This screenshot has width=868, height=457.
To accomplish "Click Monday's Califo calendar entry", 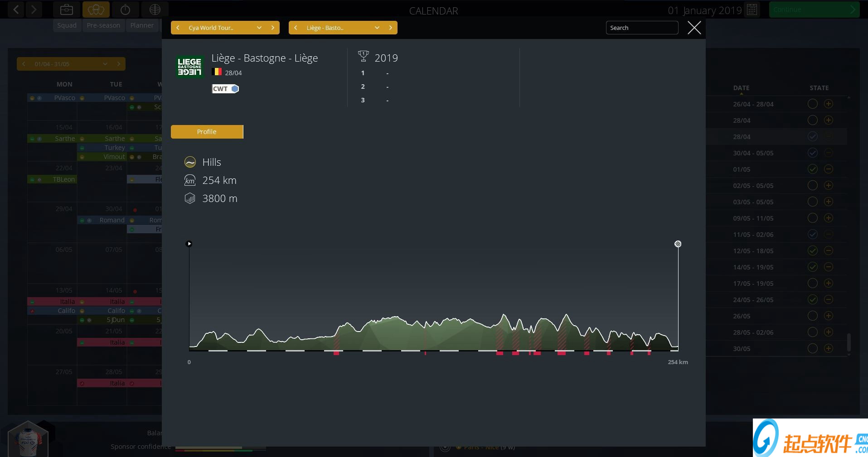I will point(52,311).
